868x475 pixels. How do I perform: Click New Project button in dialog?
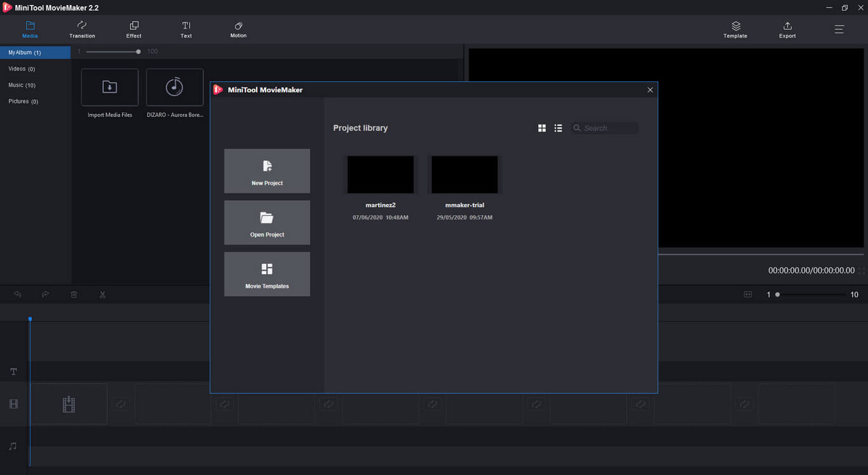click(x=267, y=171)
